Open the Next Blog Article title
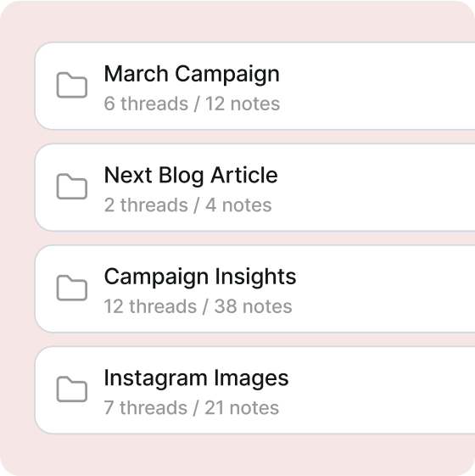Viewport: 475px width, 476px height. tap(191, 176)
